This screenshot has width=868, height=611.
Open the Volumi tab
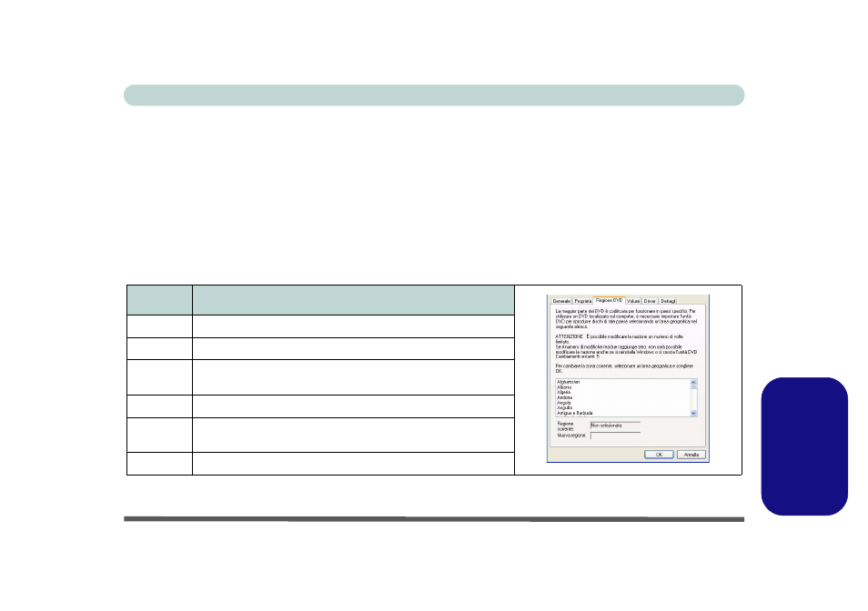coord(633,301)
